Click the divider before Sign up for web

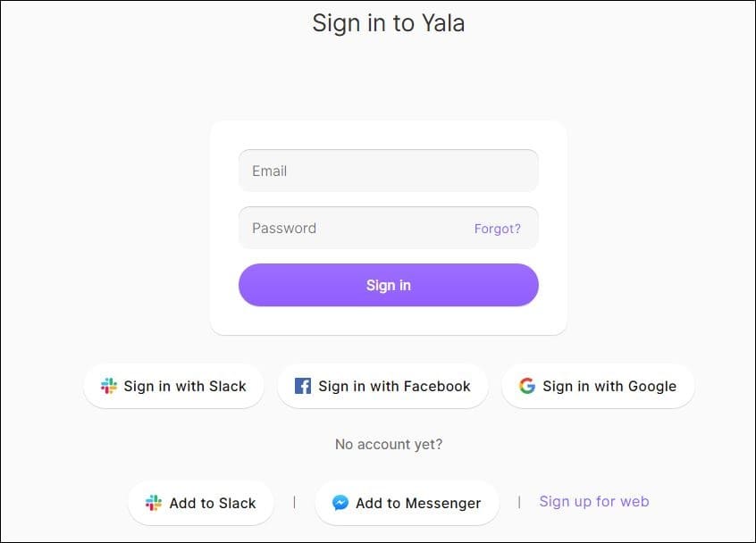[519, 503]
